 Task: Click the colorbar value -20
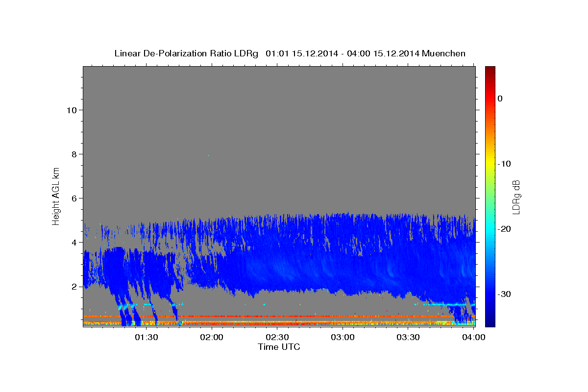[x=504, y=229]
